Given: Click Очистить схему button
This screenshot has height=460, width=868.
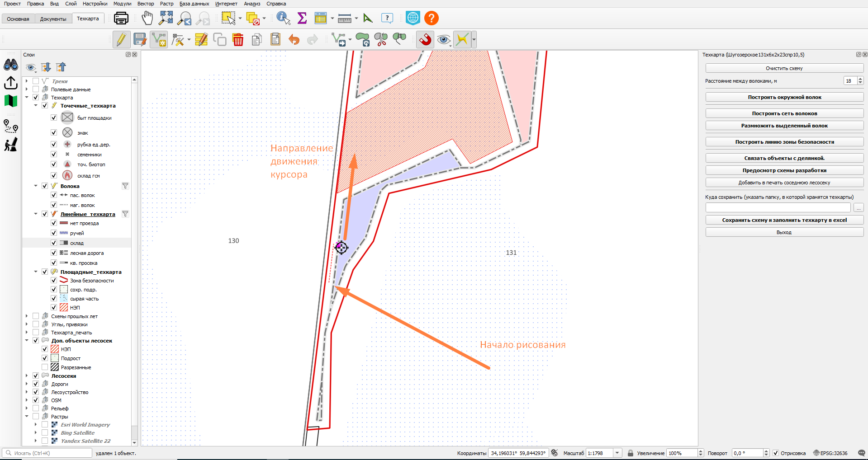Looking at the screenshot, I should tap(784, 68).
